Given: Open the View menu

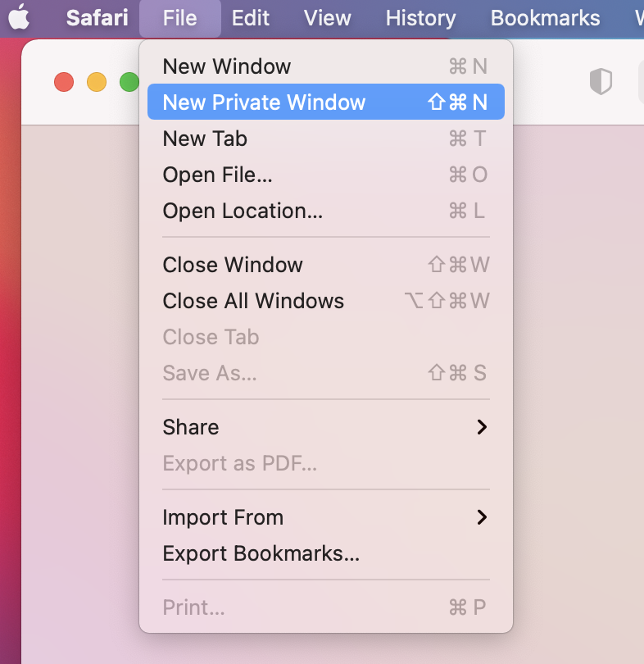Looking at the screenshot, I should pyautogui.click(x=328, y=18).
